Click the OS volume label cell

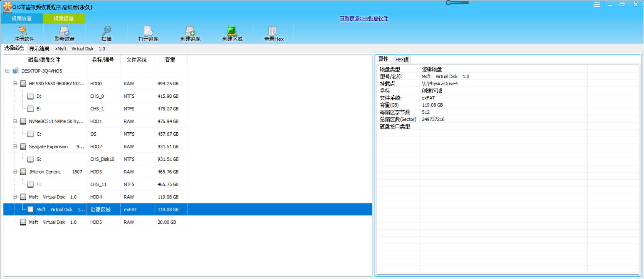click(x=93, y=134)
